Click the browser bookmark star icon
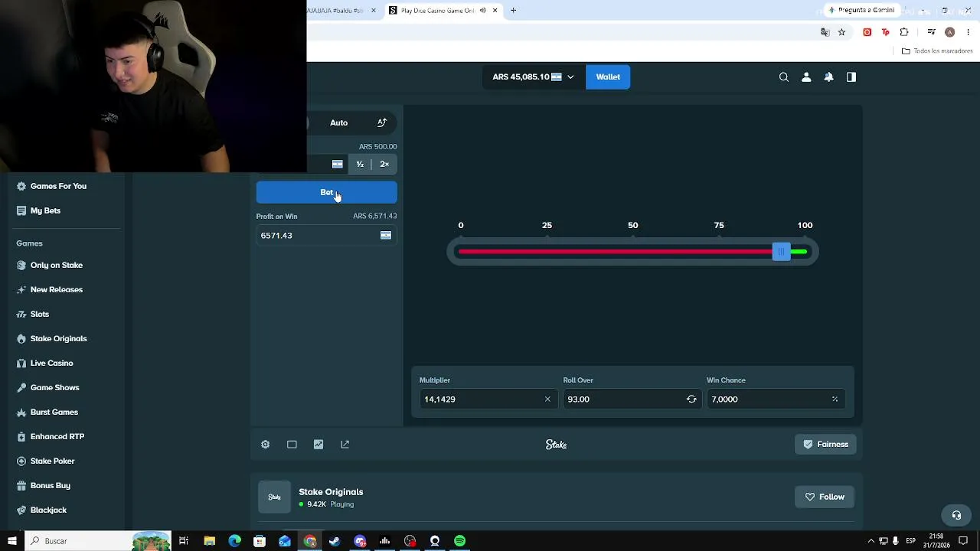980x551 pixels. (x=841, y=32)
